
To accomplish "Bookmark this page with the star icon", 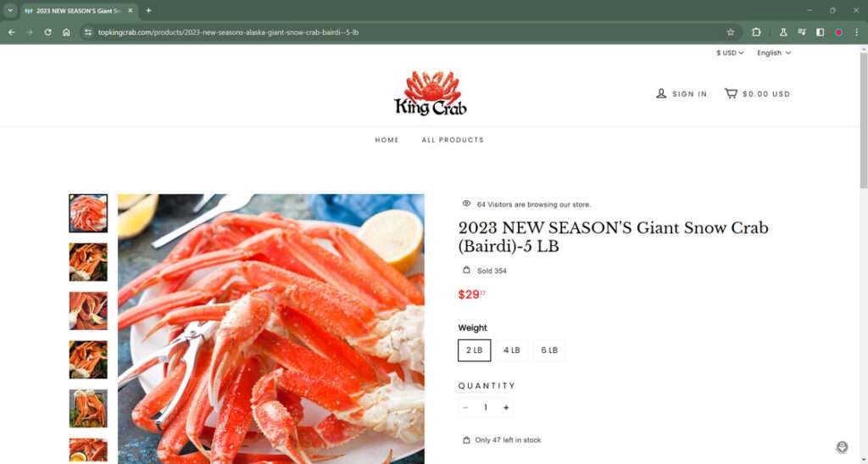I will [730, 32].
